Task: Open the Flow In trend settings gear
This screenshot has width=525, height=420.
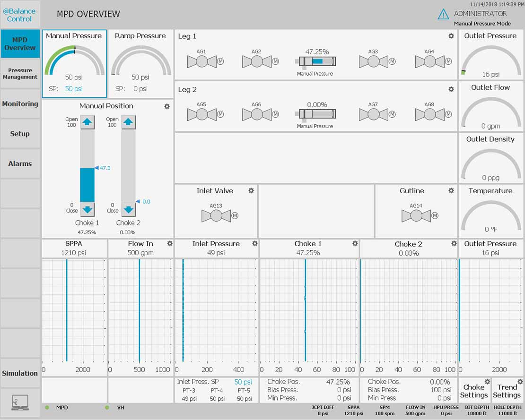Action: 170,243
